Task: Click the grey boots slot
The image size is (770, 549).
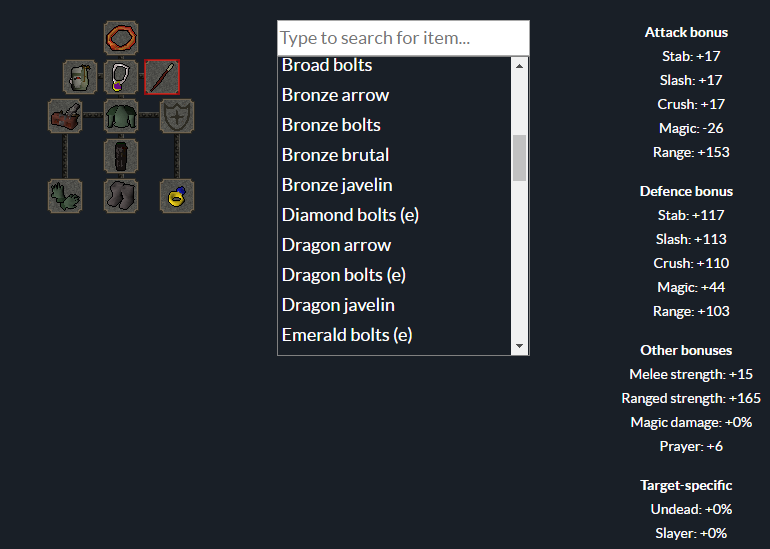Action: (121, 196)
